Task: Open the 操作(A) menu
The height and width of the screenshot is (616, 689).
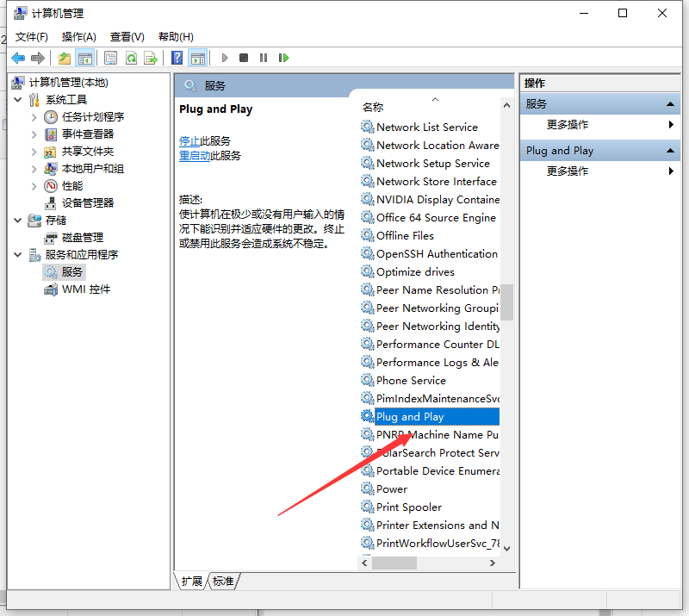Action: click(78, 36)
